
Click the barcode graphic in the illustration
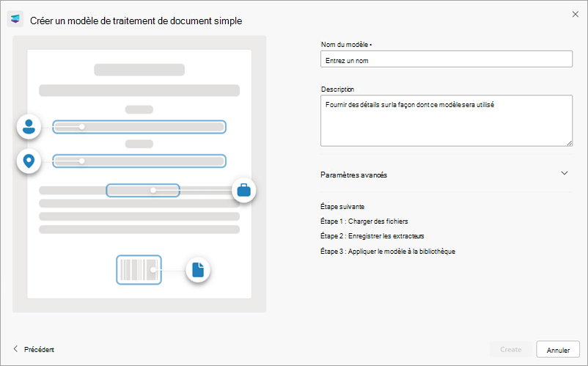click(x=139, y=270)
